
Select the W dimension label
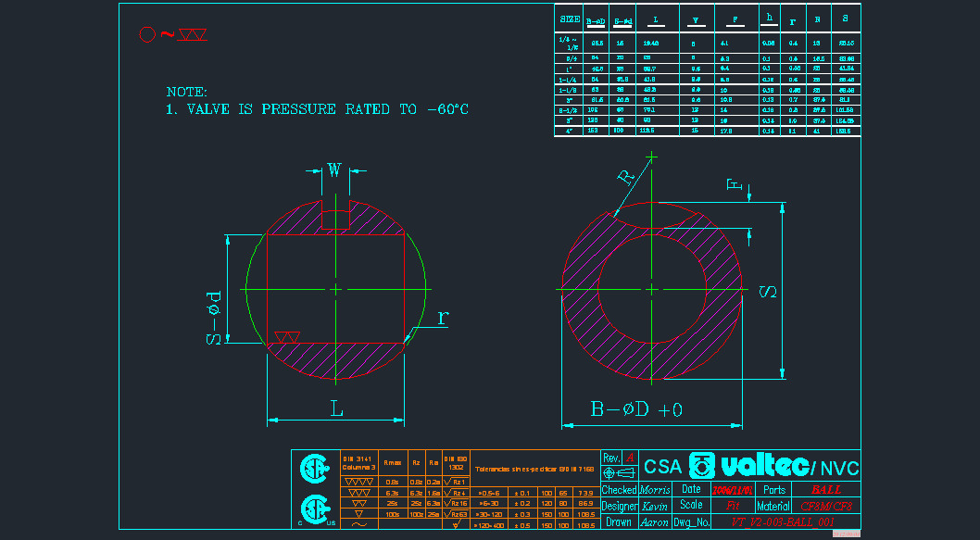334,170
